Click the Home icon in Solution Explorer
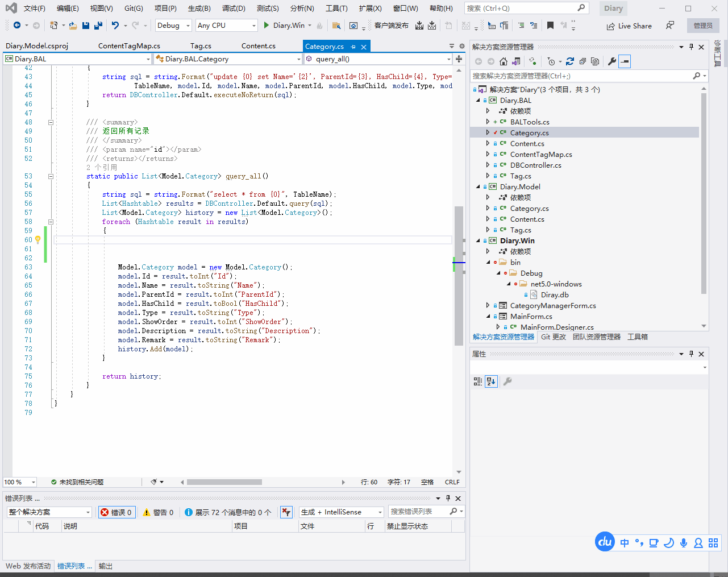 click(x=504, y=61)
